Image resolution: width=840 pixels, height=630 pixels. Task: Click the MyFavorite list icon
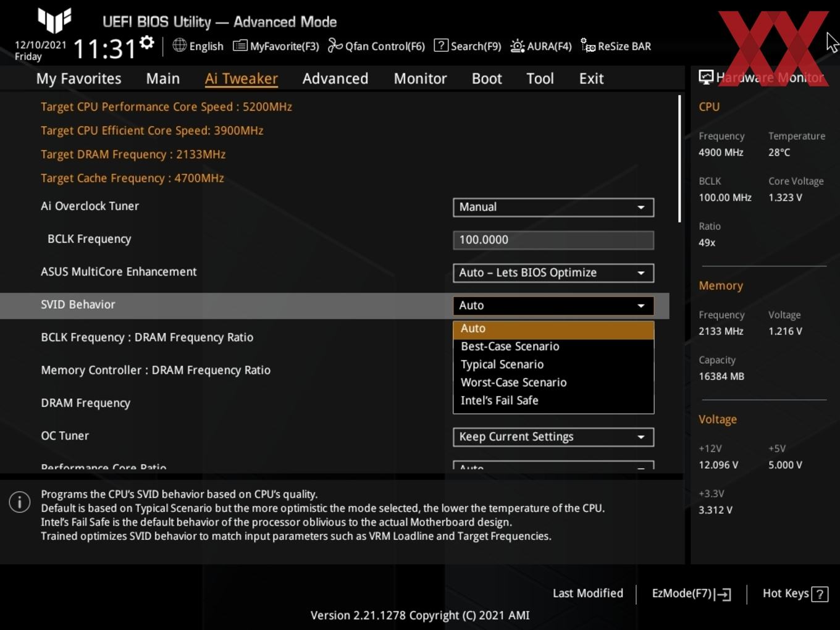(x=240, y=46)
